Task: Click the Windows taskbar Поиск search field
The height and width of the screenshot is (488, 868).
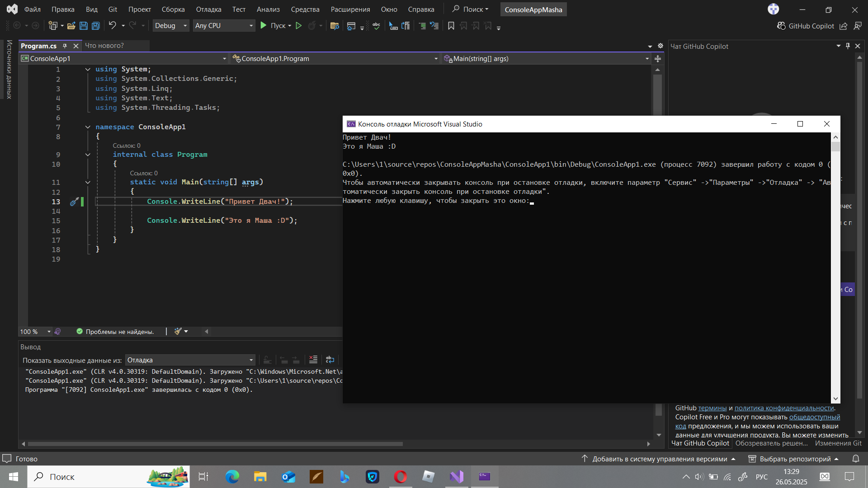Action: point(108,476)
